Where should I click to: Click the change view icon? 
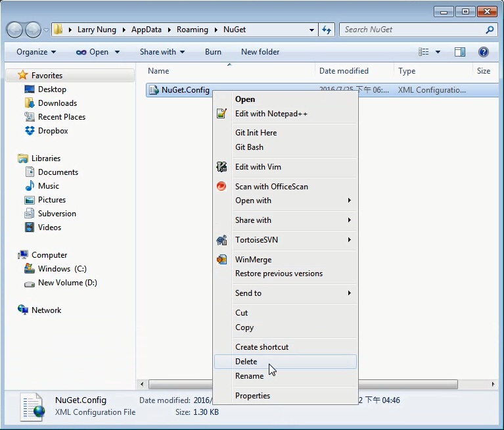[x=424, y=52]
